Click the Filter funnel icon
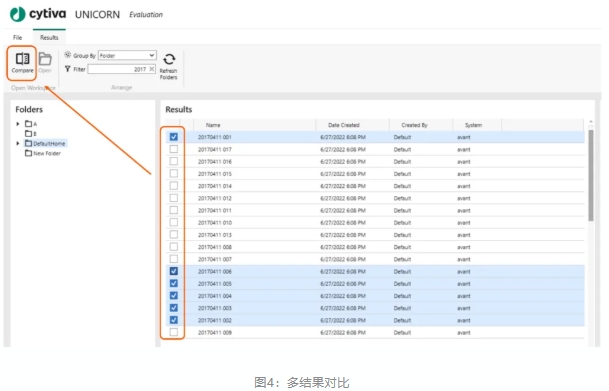Viewport: 609px width, 391px height. (68, 69)
